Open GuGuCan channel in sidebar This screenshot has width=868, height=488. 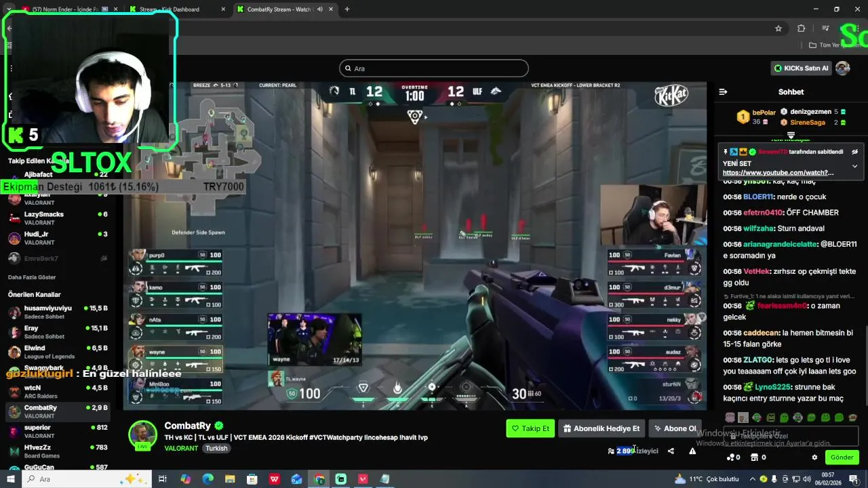(57, 468)
